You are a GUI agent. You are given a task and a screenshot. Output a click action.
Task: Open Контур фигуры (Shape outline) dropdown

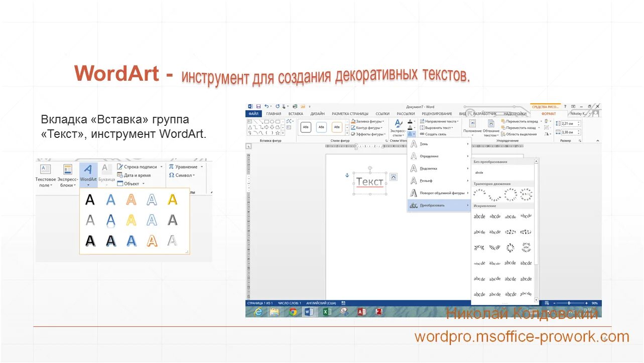coord(367,128)
